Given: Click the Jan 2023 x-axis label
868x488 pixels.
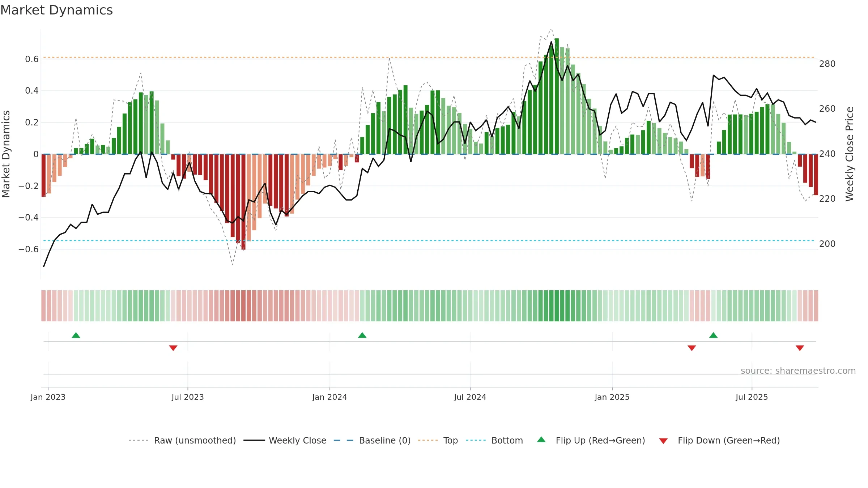Looking at the screenshot, I should click(48, 397).
